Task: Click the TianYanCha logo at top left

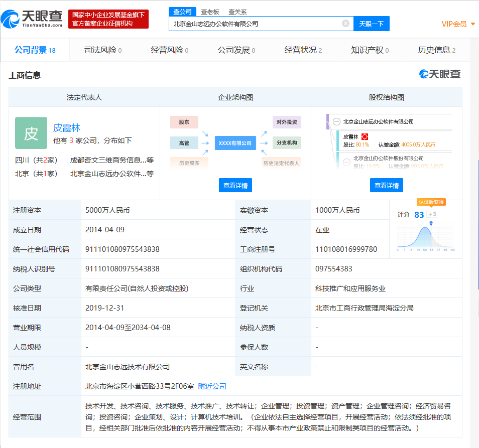Action: (32, 19)
